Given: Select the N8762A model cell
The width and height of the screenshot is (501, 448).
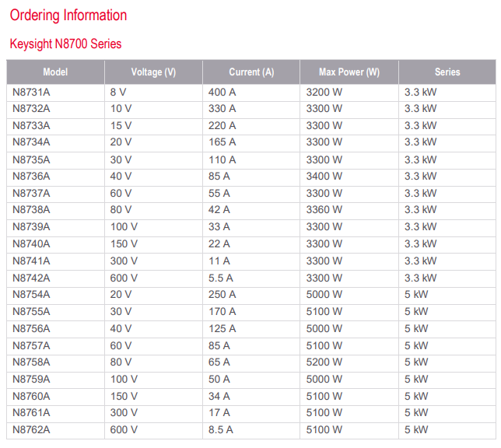Looking at the screenshot, I should coord(55,430).
